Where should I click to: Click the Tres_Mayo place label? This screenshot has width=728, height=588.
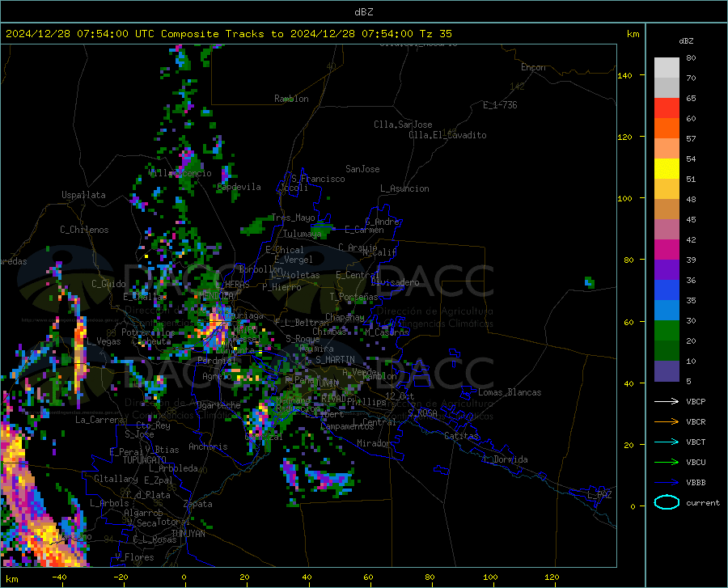tap(293, 218)
